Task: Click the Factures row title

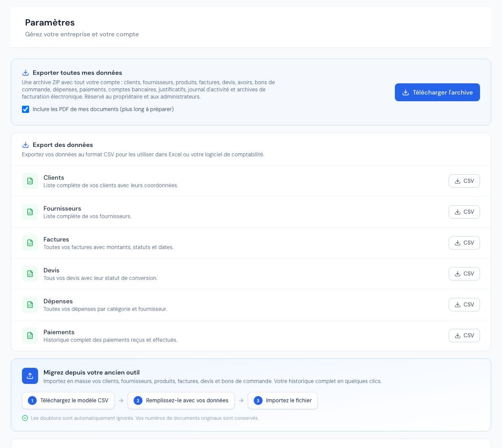Action: tap(56, 239)
